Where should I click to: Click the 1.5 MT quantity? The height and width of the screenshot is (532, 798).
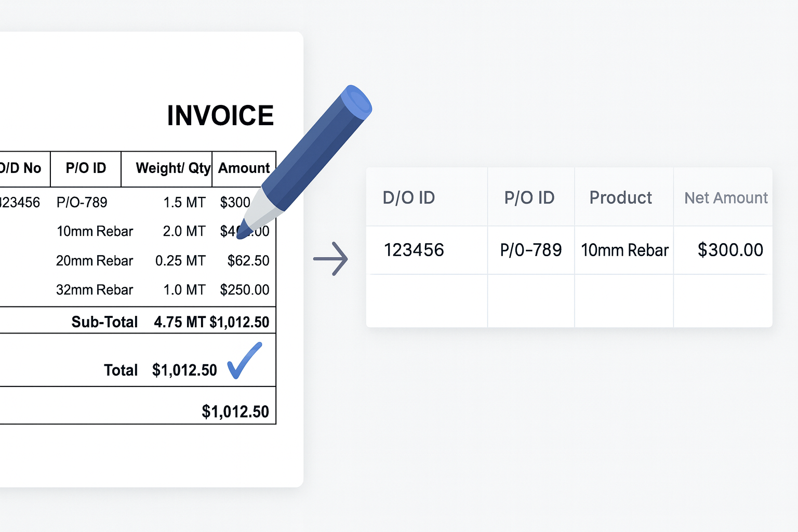[x=184, y=202]
